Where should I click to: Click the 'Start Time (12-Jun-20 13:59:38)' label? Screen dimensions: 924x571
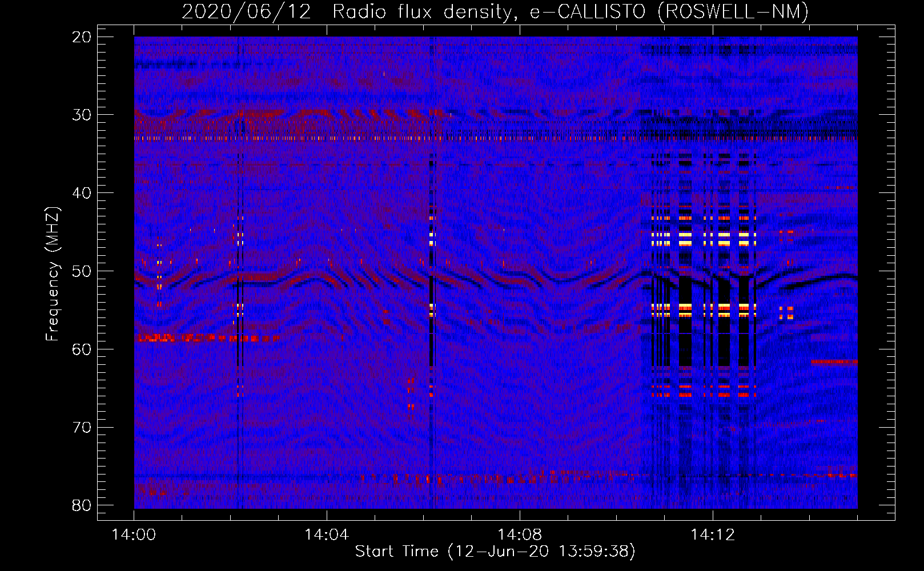tap(495, 552)
